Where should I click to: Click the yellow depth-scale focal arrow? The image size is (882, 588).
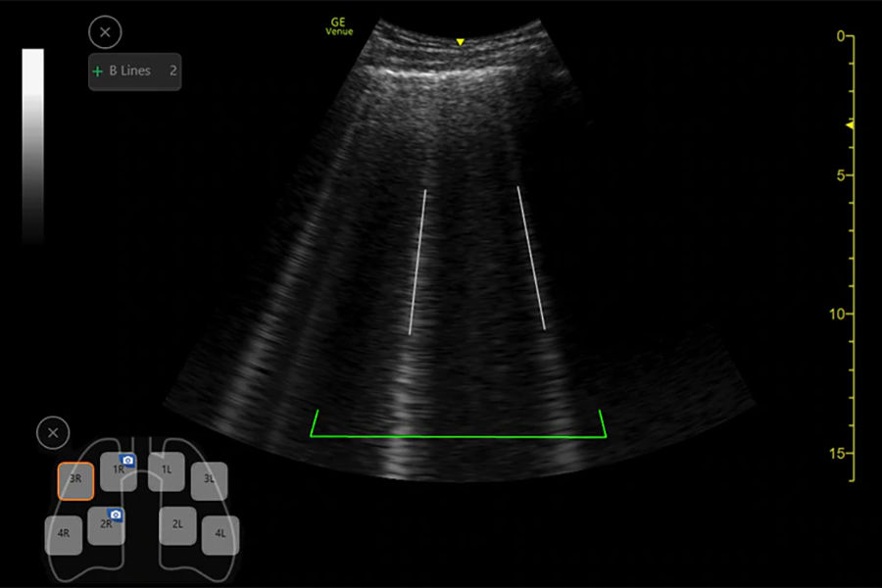(x=850, y=125)
